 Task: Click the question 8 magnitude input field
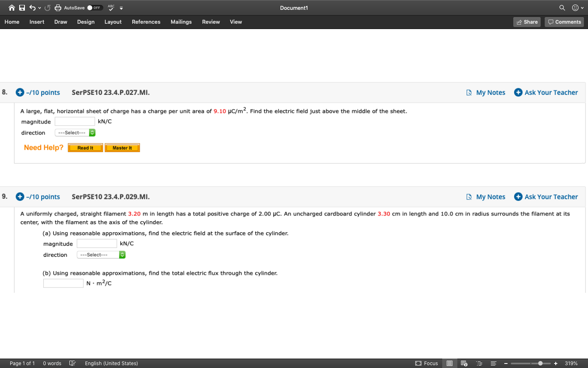[75, 121]
